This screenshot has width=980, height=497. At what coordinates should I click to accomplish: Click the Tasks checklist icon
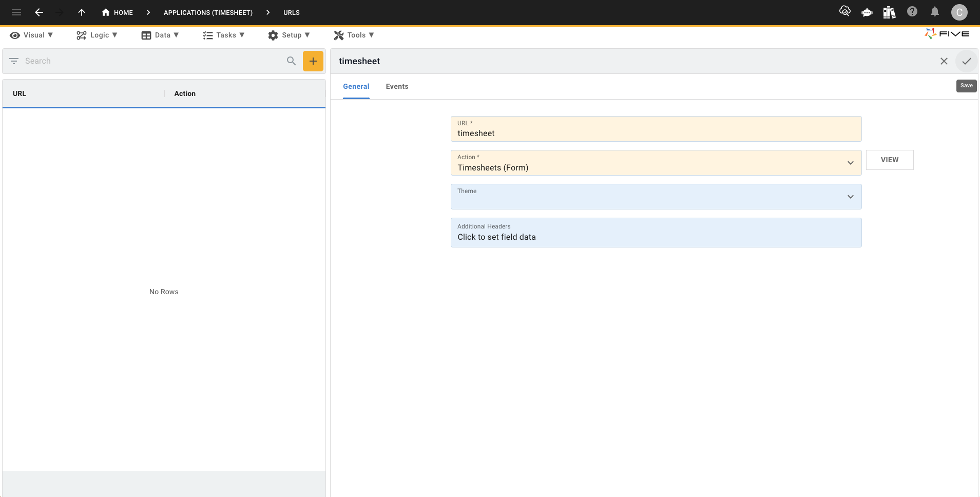[207, 35]
